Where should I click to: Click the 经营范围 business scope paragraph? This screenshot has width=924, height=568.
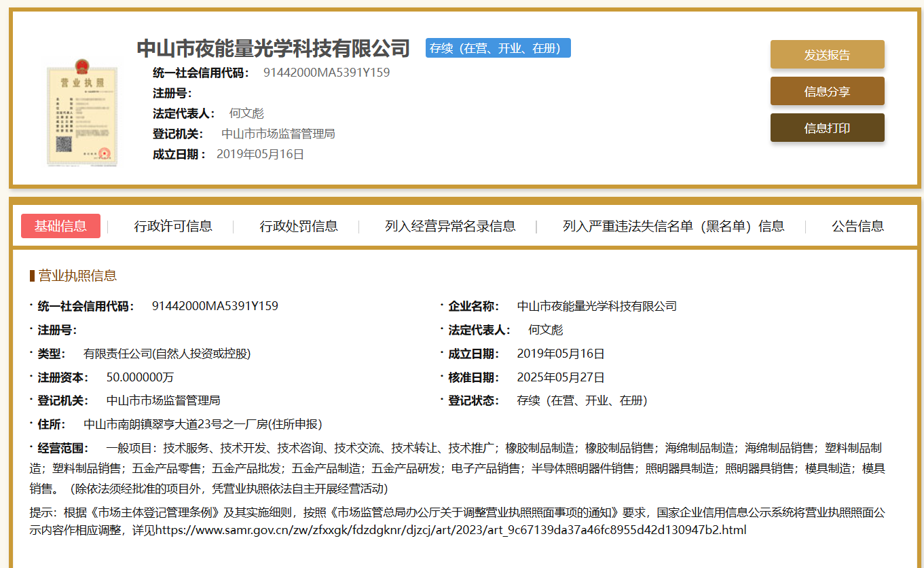pos(457,468)
